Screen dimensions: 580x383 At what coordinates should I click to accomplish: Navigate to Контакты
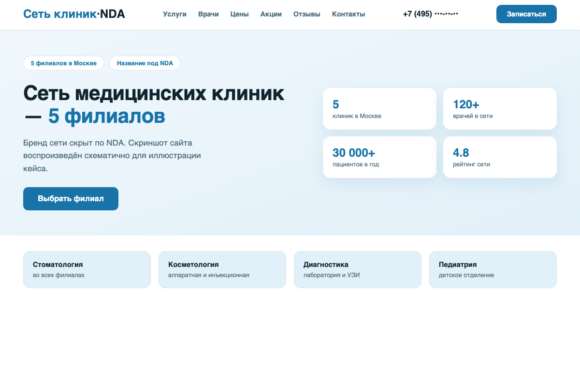348,14
